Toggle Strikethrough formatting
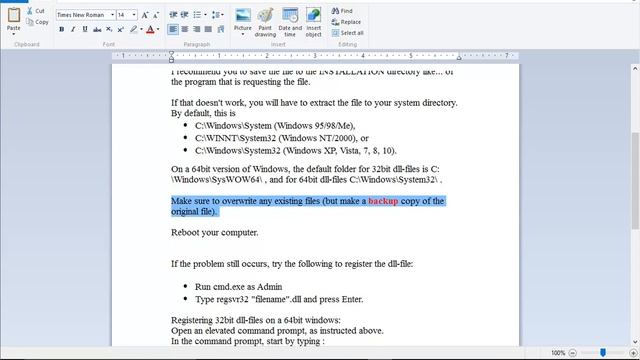The width and height of the screenshot is (640, 360). coord(97,29)
